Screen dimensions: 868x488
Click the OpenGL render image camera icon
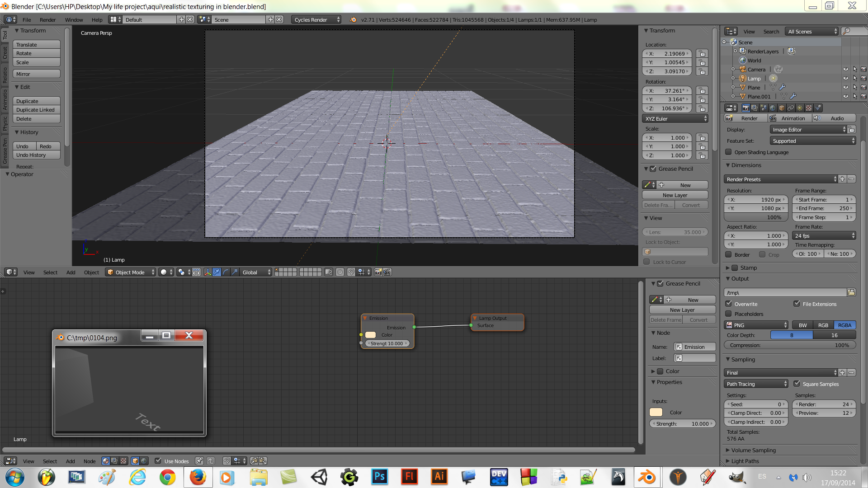tap(378, 272)
